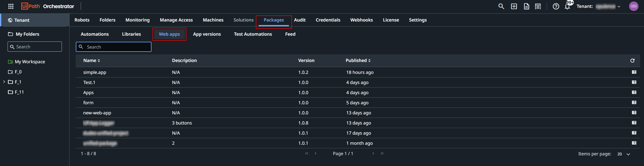Switch to the Audit tab
The width and height of the screenshot is (644, 166).
point(300,20)
